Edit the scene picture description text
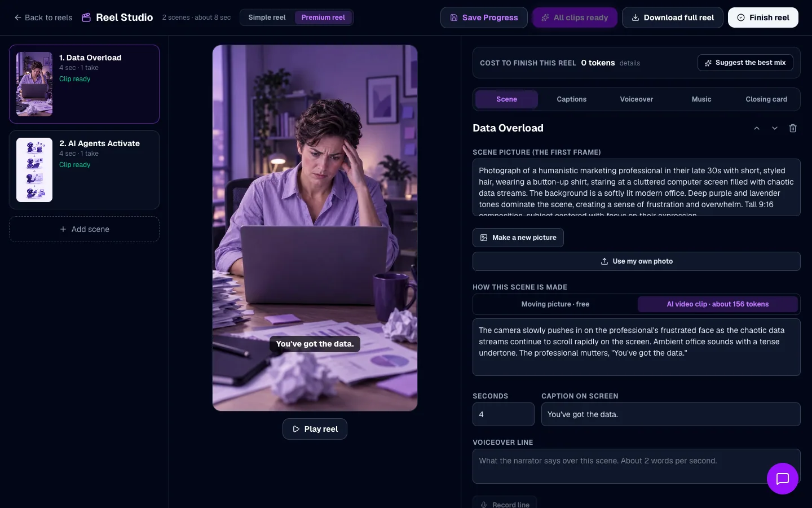812x508 pixels. pos(636,187)
